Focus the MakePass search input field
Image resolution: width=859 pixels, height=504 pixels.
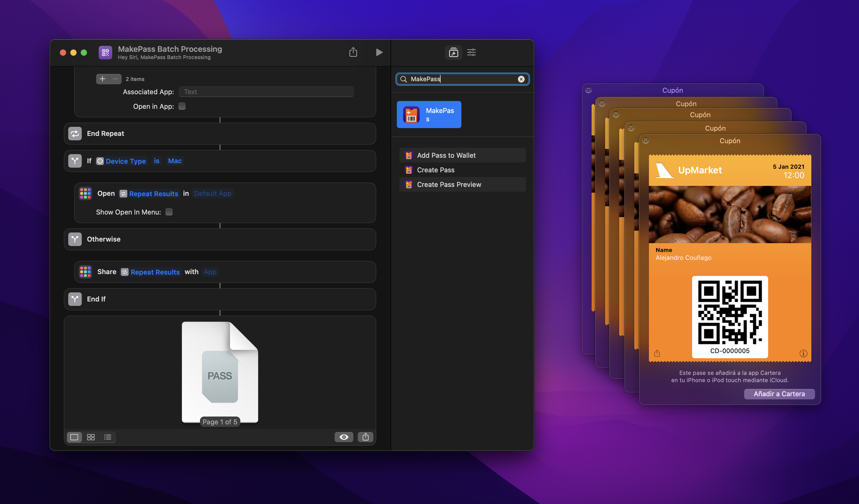(x=462, y=79)
